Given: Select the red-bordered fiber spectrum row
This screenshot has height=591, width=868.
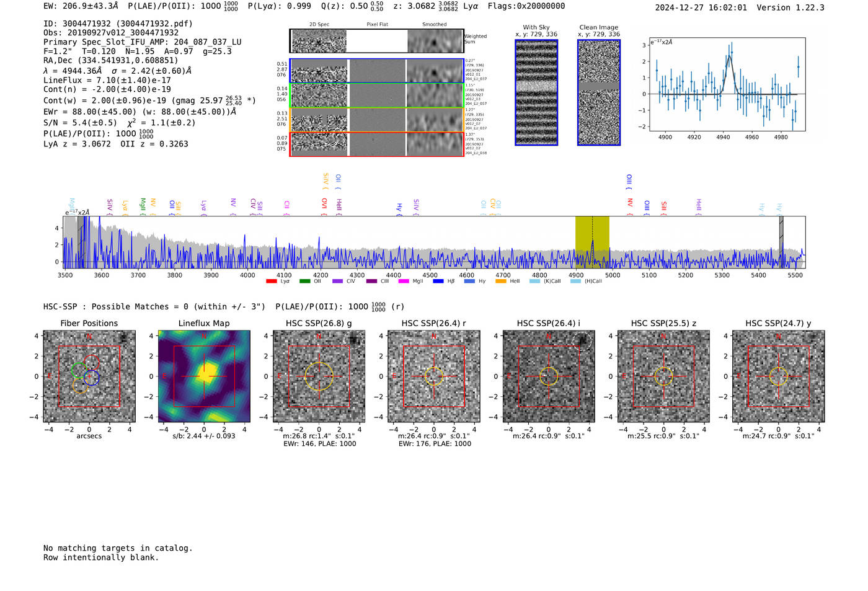Looking at the screenshot, I should (376, 144).
